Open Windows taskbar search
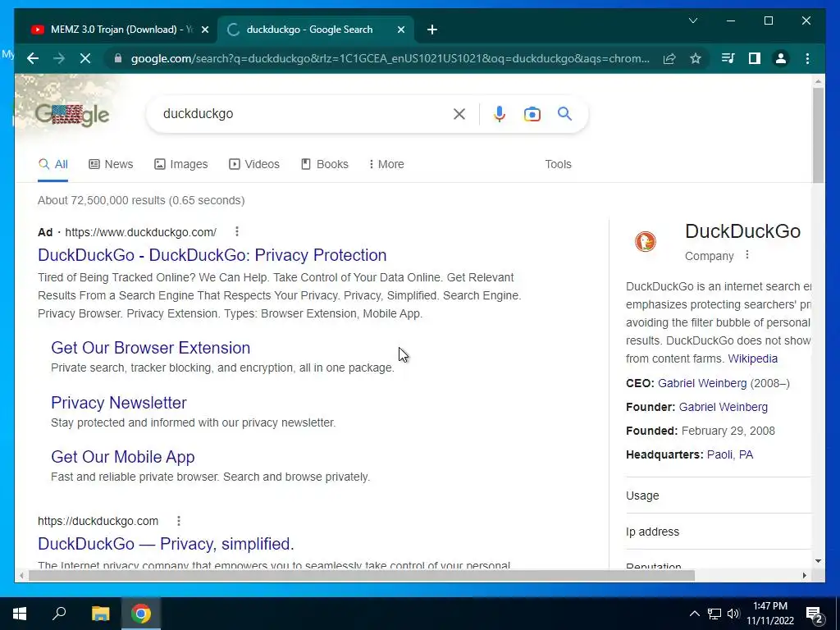840x630 pixels. coord(59,614)
